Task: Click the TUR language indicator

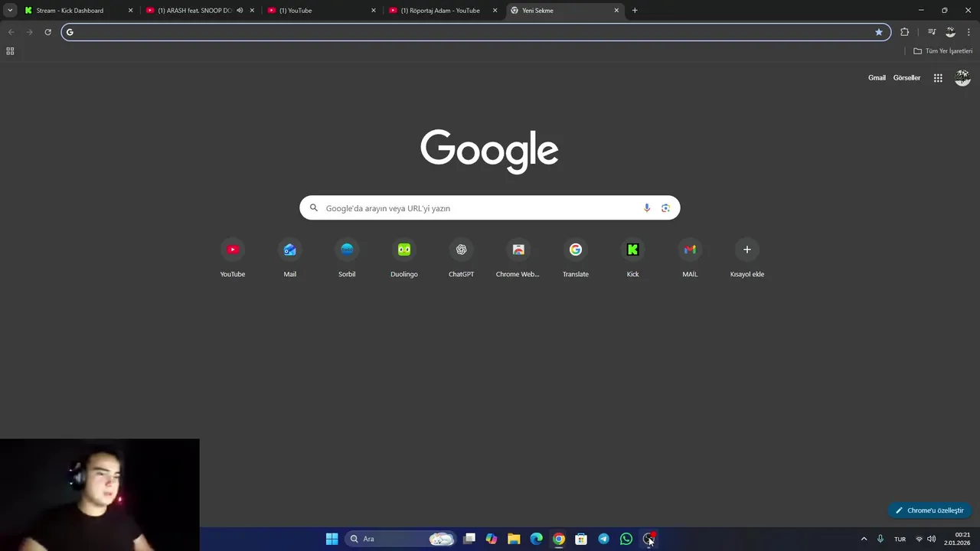Action: 900,539
